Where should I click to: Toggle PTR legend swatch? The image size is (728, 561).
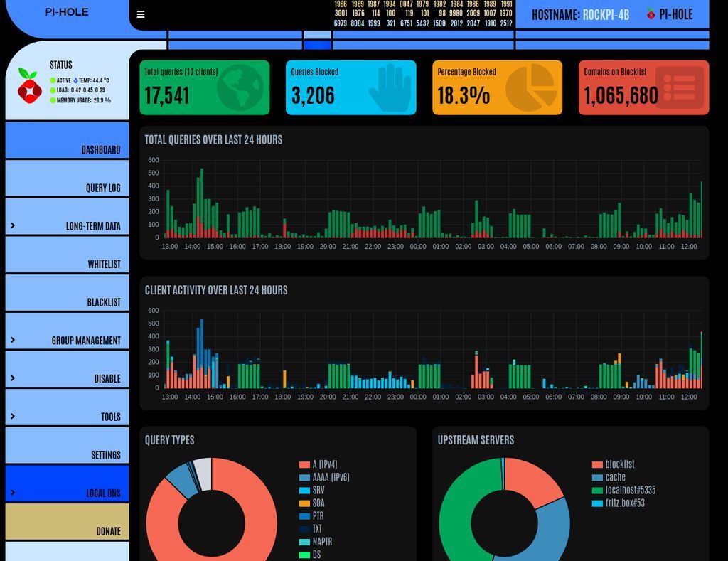[304, 516]
